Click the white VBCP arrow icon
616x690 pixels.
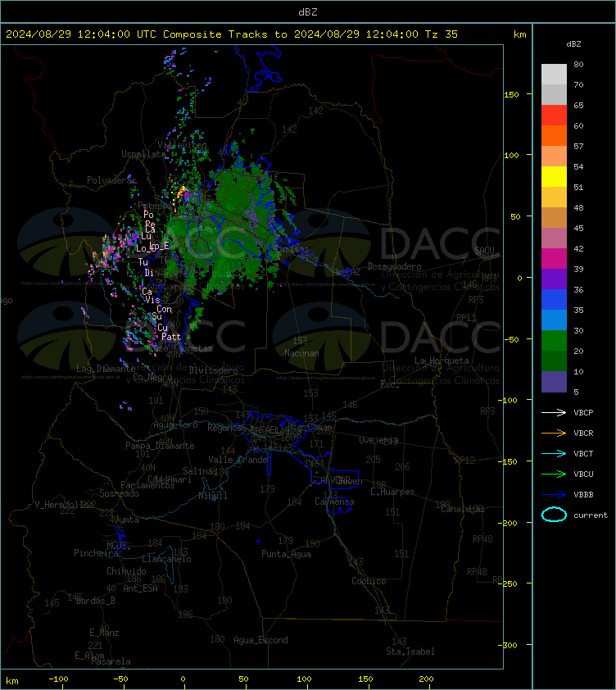(x=554, y=412)
